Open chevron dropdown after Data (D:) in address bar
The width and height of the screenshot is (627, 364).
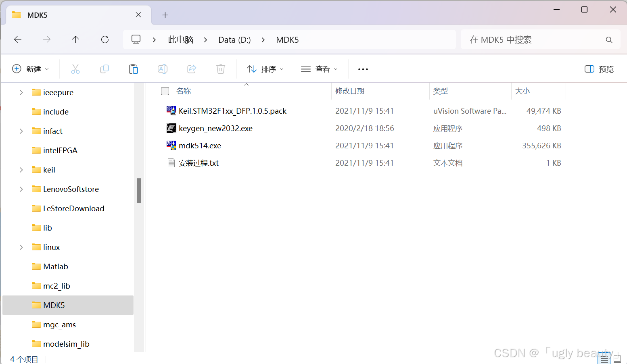click(x=263, y=40)
